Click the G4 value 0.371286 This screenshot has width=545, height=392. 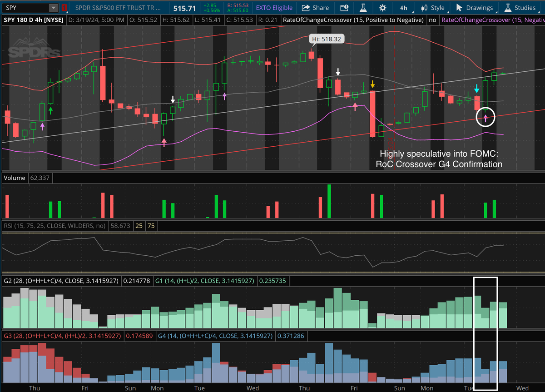click(291, 336)
